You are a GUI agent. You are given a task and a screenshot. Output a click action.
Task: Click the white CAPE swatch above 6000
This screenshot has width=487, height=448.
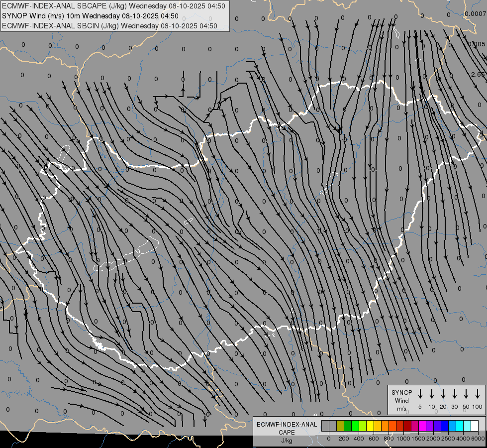(475, 426)
